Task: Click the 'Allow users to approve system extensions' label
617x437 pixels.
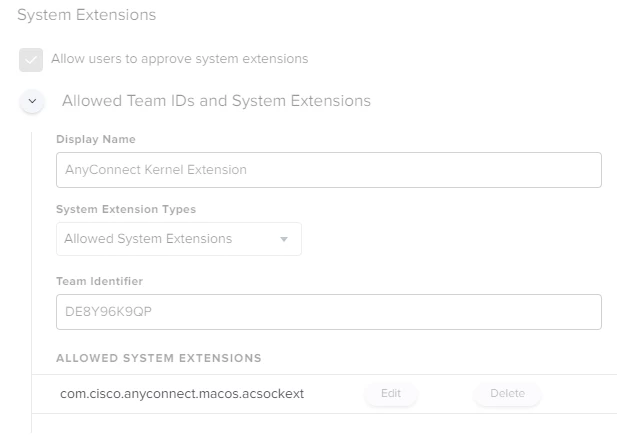Action: pos(179,59)
